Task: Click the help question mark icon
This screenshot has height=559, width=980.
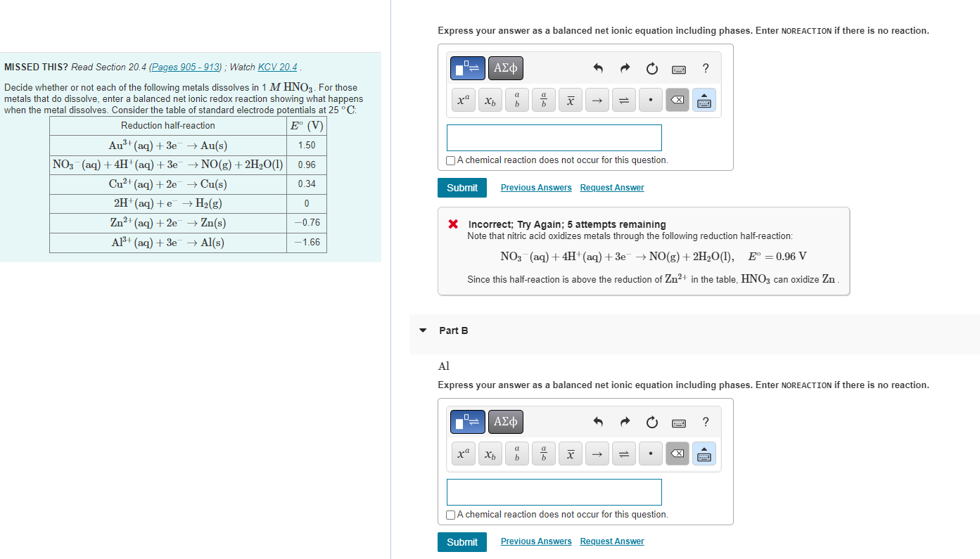Action: tap(705, 68)
